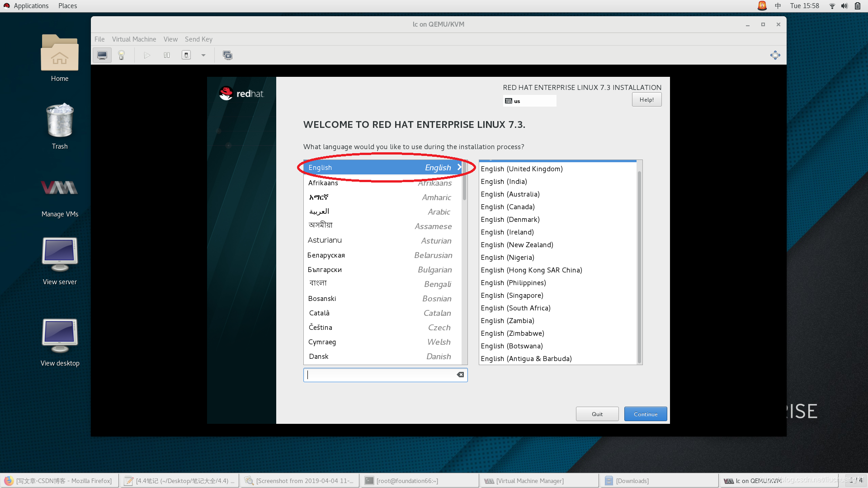Select Arabic language
The image size is (868, 488).
click(382, 212)
